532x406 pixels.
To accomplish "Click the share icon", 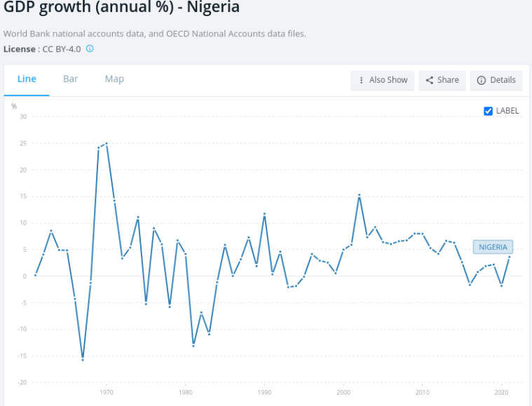I will tap(429, 80).
